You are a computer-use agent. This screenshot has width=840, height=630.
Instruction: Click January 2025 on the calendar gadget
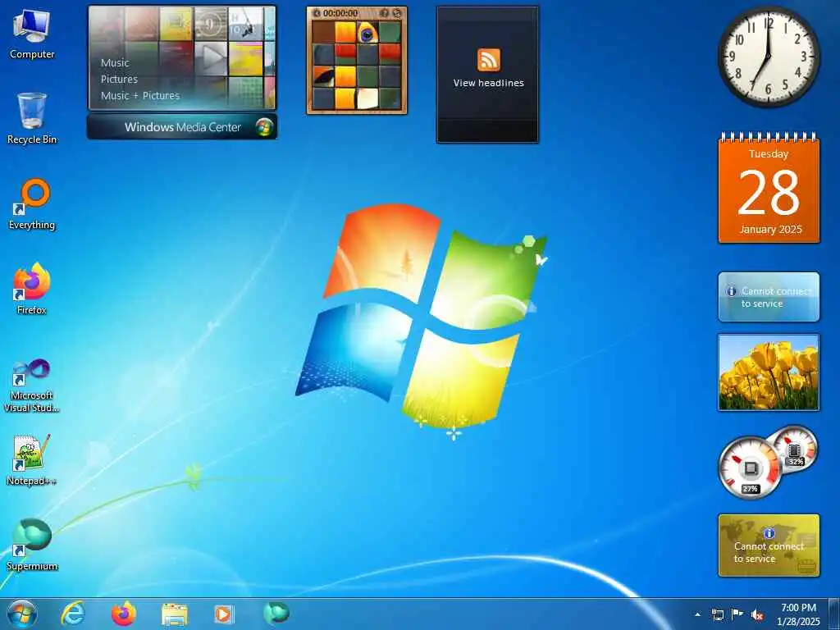770,230
